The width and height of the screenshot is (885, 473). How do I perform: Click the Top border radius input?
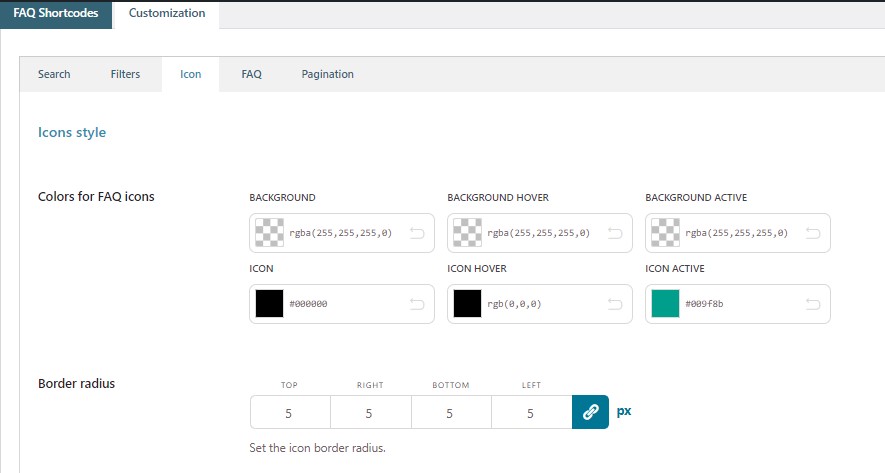(290, 412)
